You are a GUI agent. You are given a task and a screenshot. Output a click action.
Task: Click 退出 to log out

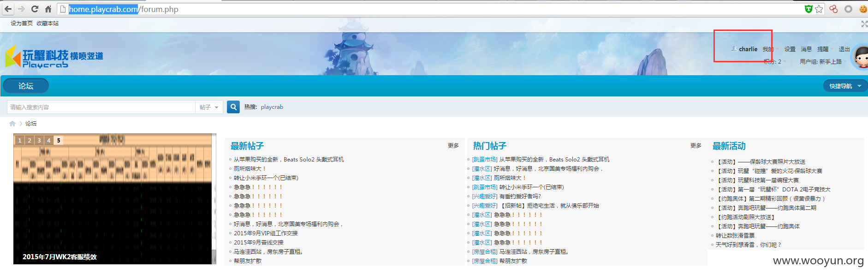coord(844,49)
